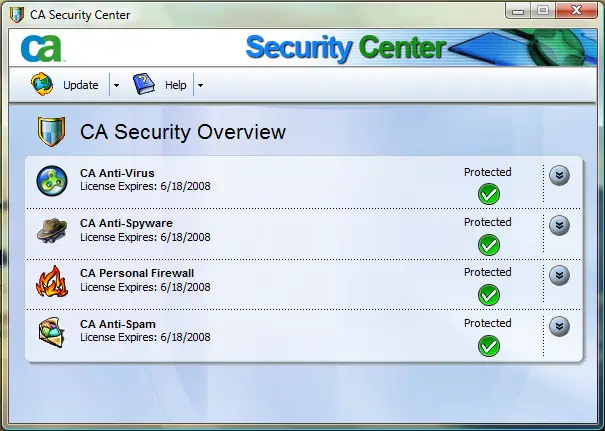This screenshot has height=431, width=605.
Task: Click the CA Security Overview shield icon
Action: pyautogui.click(x=51, y=132)
